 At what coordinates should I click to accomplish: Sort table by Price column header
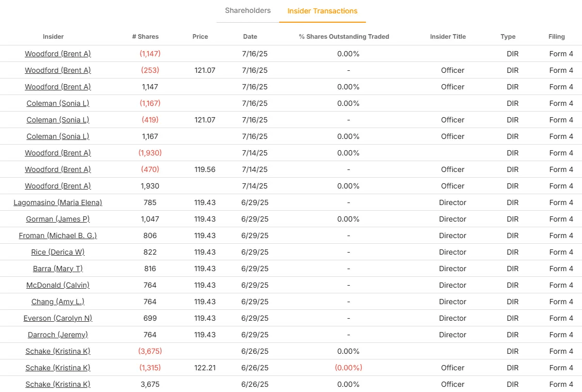[x=200, y=37]
